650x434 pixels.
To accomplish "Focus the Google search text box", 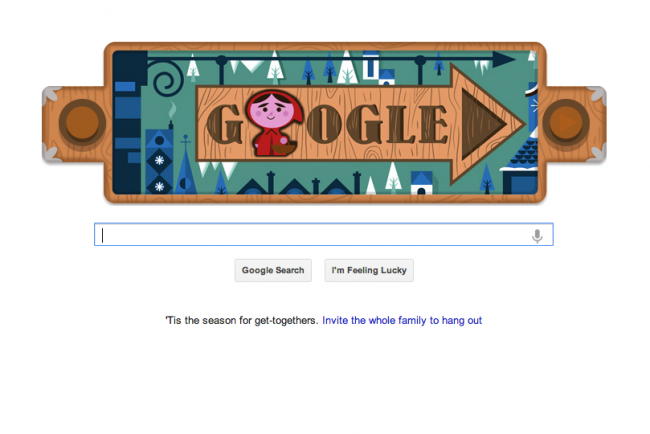I will pyautogui.click(x=323, y=235).
